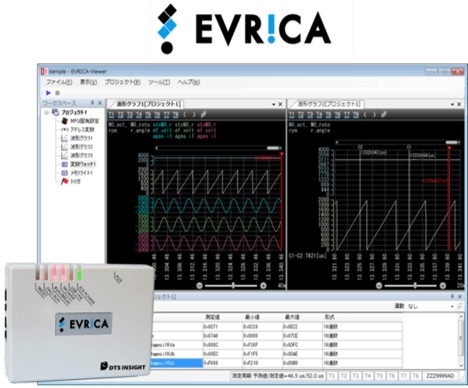Open 波形グラフ1 from the workspace tree
The width and height of the screenshot is (468, 388).
pyautogui.click(x=81, y=138)
